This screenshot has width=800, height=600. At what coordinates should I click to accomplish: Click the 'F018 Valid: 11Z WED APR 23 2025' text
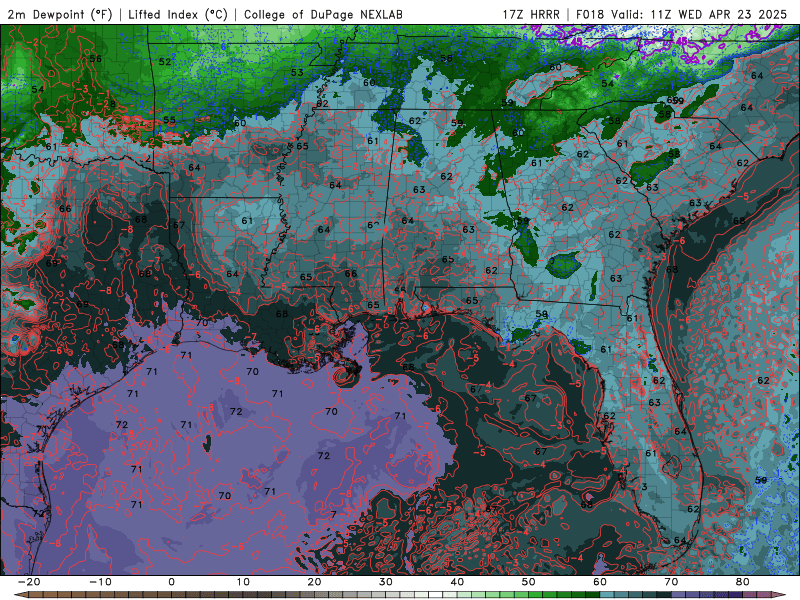tap(681, 15)
